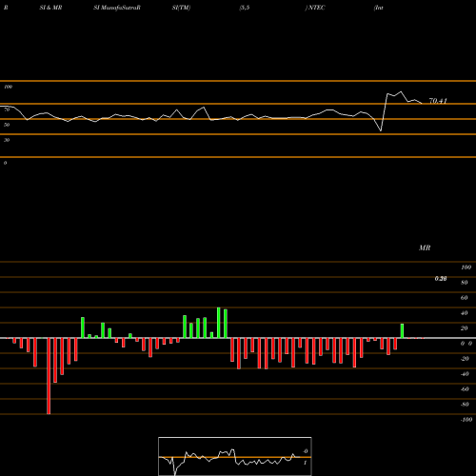Select the longest red histogram bar

tap(49, 376)
